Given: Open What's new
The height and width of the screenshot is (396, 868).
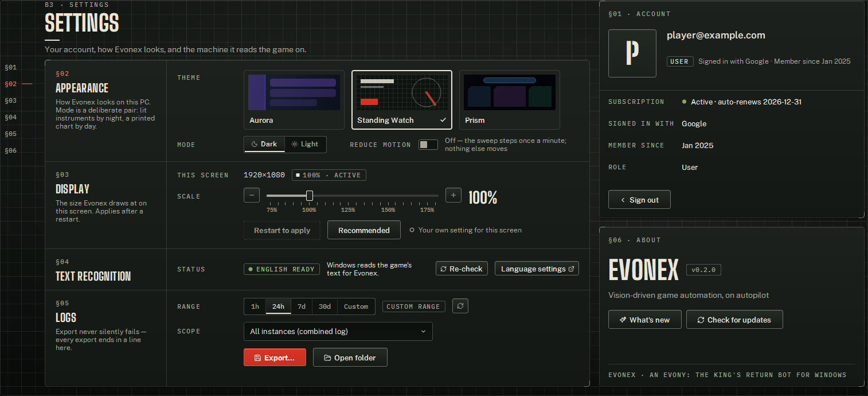Looking at the screenshot, I should [644, 320].
